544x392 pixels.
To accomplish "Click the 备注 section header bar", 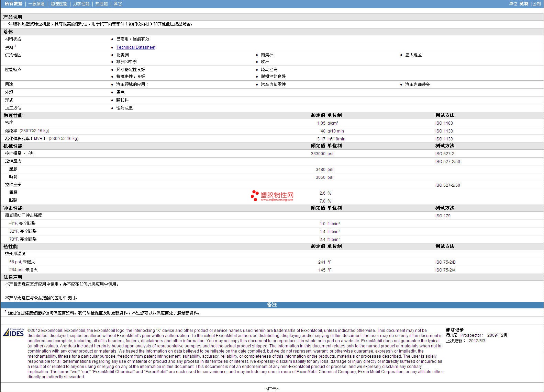I will click(x=272, y=305).
